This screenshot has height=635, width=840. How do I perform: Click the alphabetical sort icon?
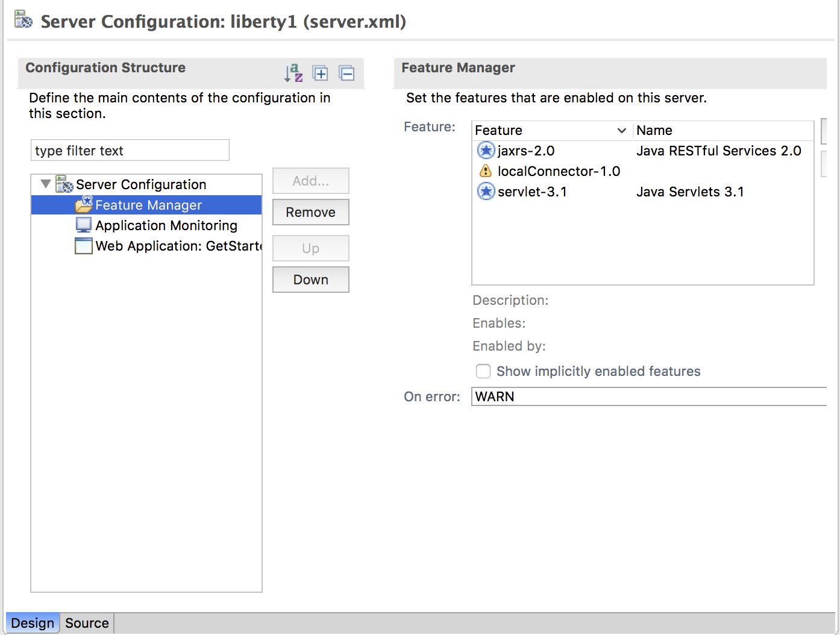pos(293,73)
